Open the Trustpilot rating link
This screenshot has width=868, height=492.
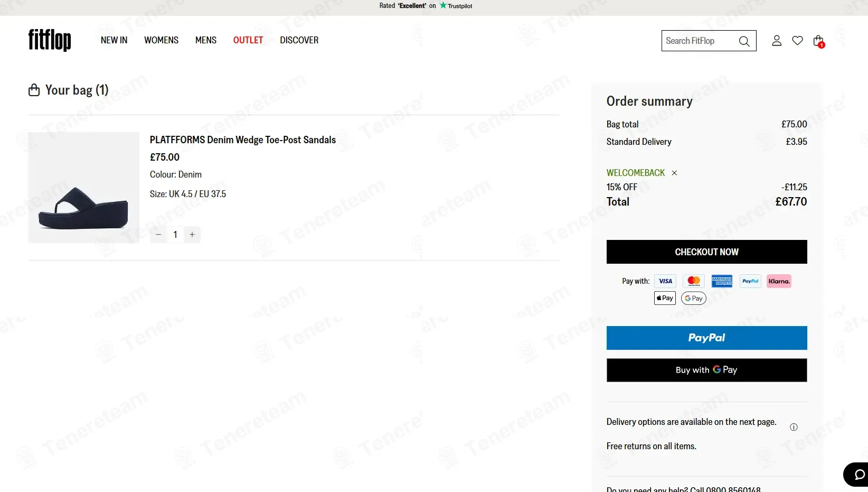pos(426,6)
